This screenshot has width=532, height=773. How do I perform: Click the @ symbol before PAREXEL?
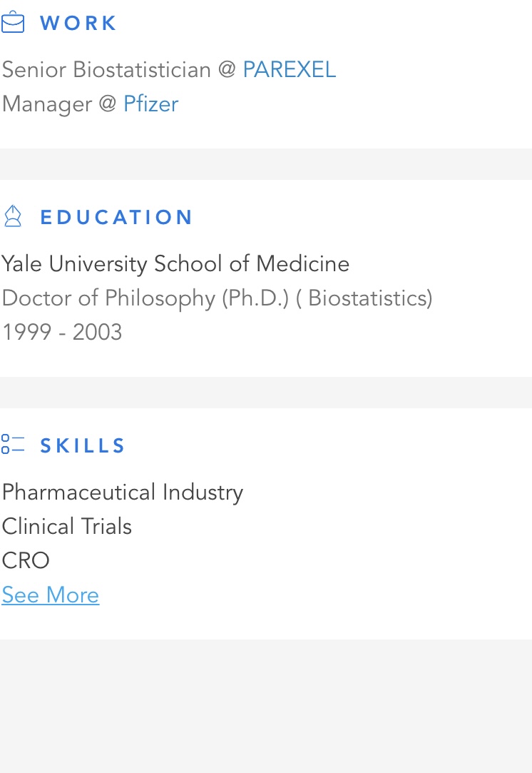pos(227,69)
